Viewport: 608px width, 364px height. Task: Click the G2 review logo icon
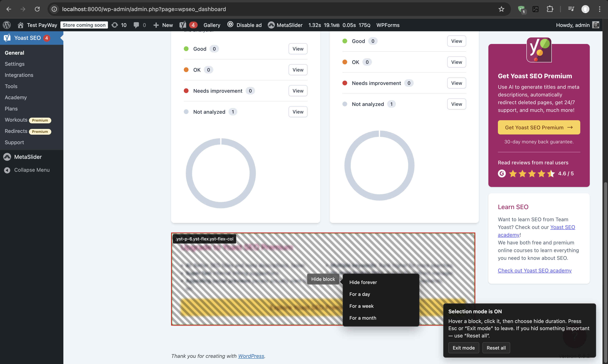[502, 174]
